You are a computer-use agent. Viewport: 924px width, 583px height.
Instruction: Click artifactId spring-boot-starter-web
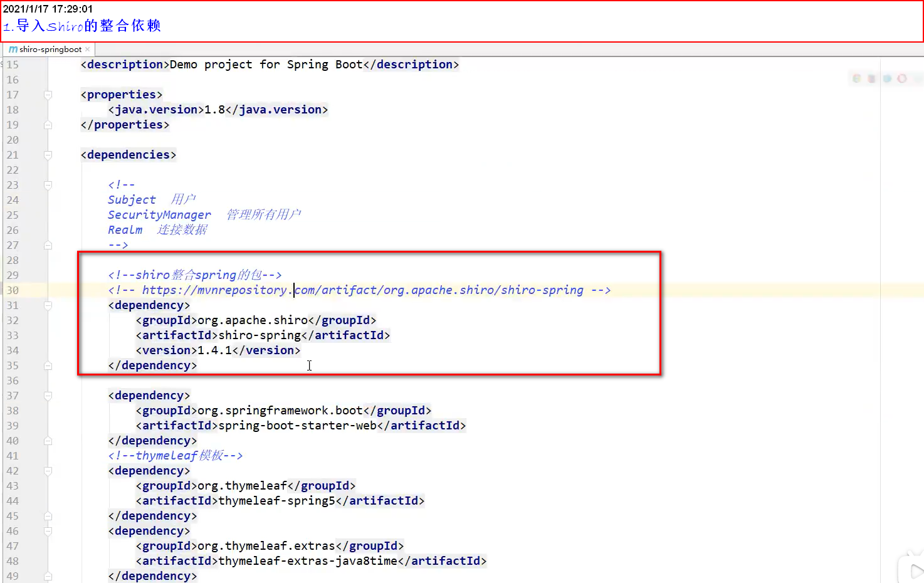298,426
